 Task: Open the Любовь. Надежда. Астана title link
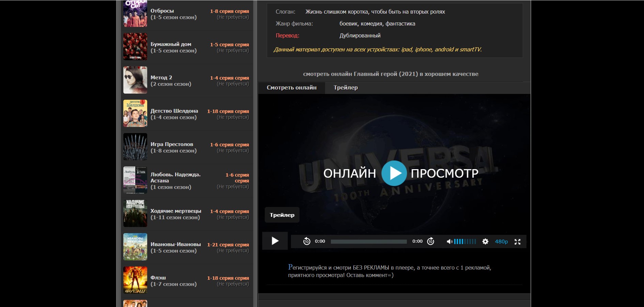(x=176, y=178)
